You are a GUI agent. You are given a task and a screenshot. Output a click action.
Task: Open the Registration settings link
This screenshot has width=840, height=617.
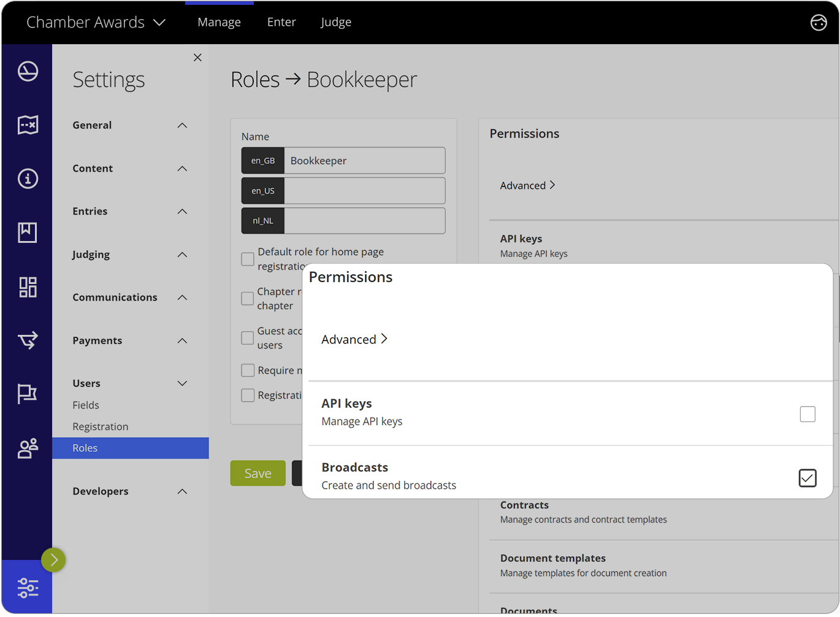pyautogui.click(x=100, y=426)
